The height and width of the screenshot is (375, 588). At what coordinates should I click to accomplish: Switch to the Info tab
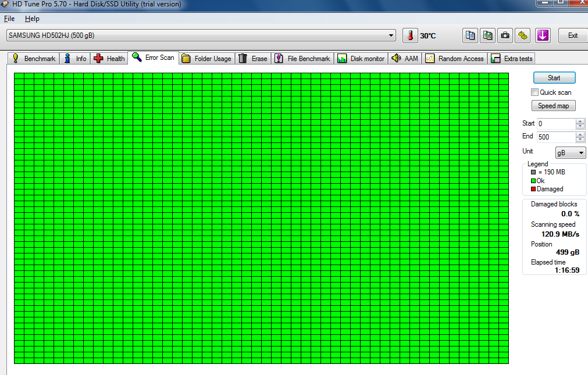75,59
